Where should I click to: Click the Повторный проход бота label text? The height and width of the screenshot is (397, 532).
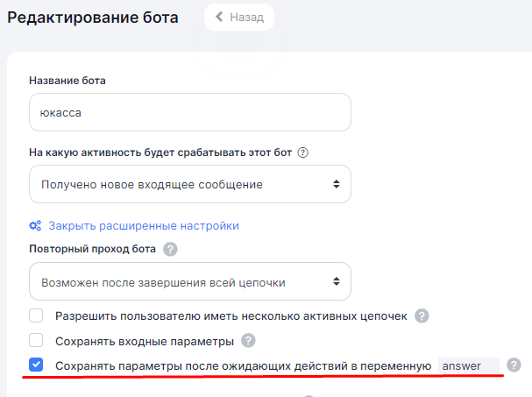point(93,249)
